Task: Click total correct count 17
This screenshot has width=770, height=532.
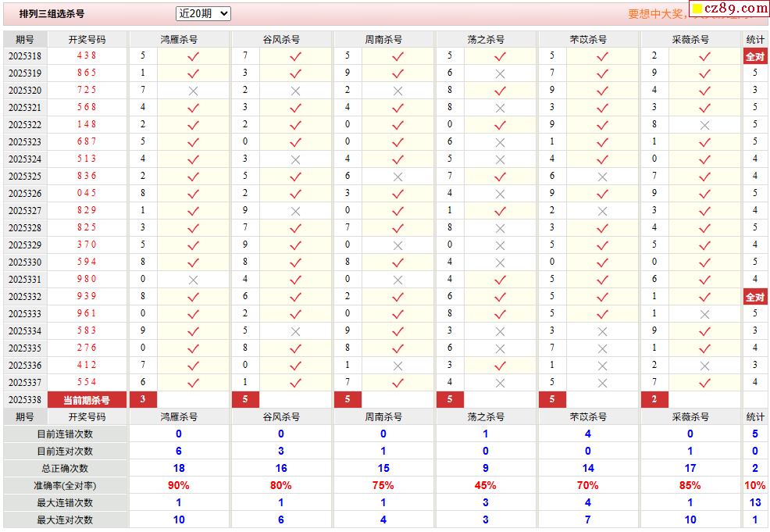Action: 690,468
